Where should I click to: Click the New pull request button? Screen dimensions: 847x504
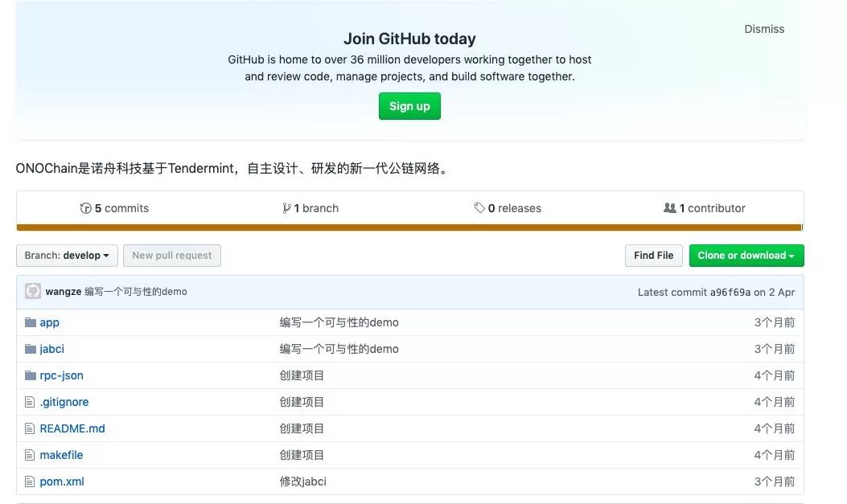[x=172, y=256]
